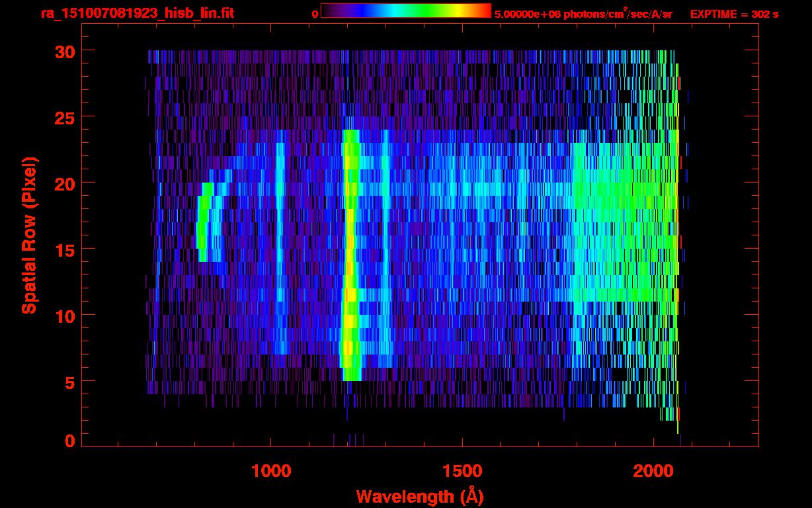Click the y-axis tick label 5
This screenshot has width=812, height=508.
[70, 382]
